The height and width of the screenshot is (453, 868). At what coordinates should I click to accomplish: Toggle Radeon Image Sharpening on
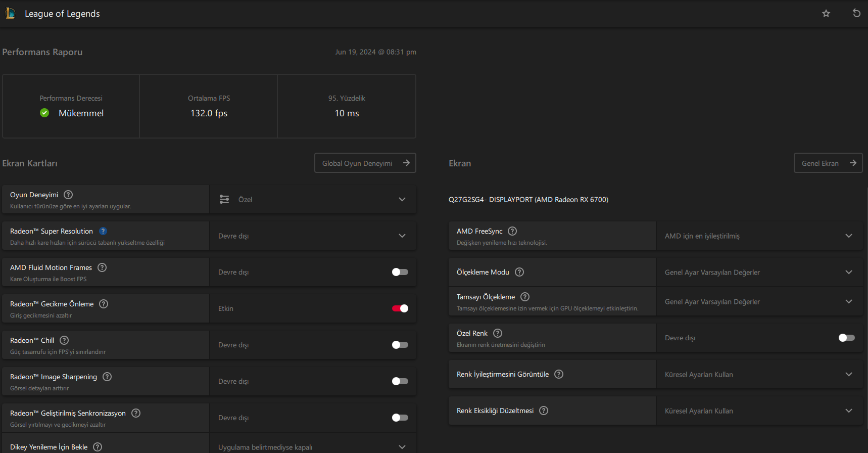[400, 381]
